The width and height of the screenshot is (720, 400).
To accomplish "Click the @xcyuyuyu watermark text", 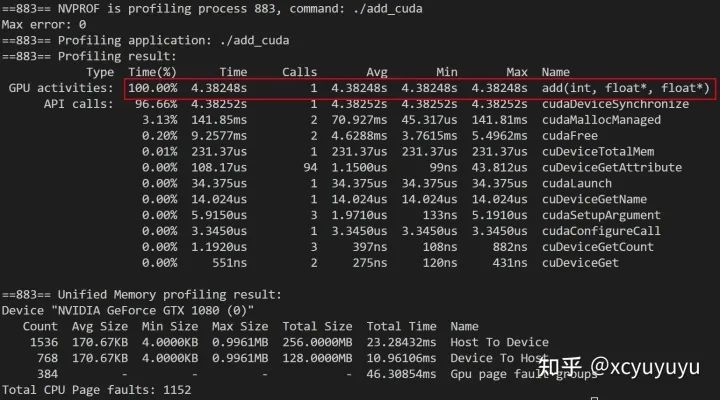I will (645, 366).
